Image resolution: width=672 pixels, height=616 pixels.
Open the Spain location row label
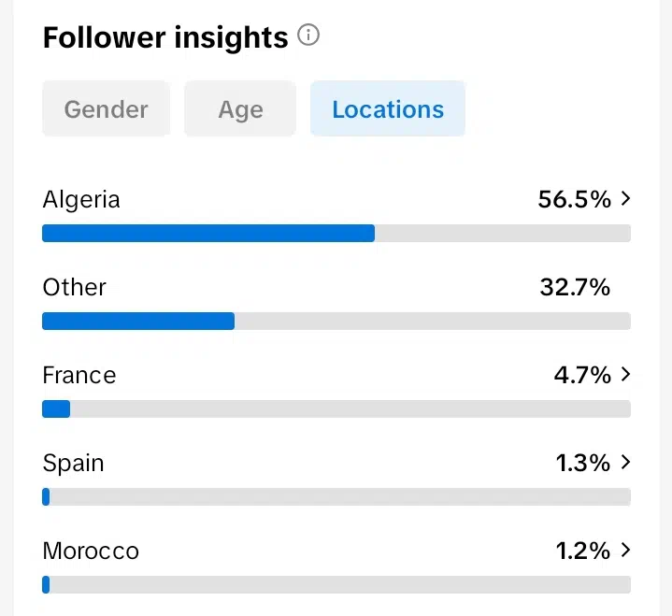coord(73,464)
